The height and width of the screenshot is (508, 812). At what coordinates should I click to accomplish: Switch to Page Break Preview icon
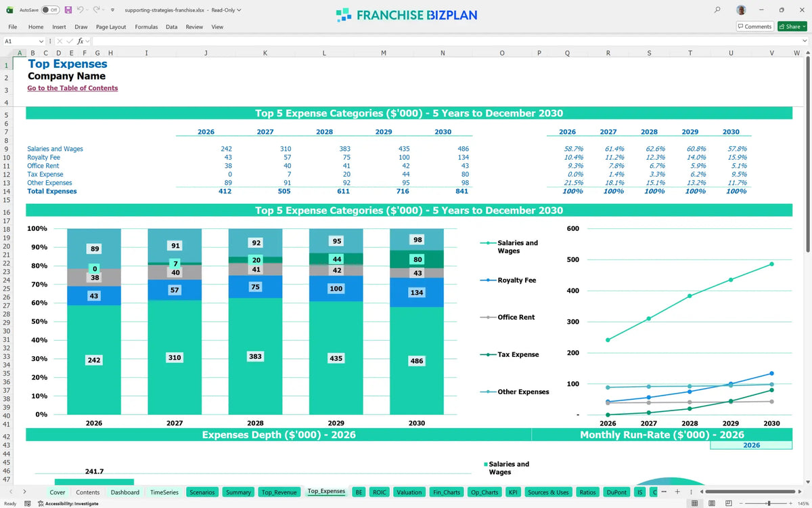pos(728,503)
